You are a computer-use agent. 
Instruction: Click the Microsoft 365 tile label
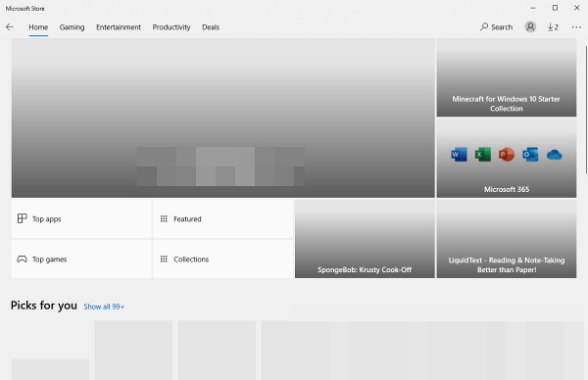pyautogui.click(x=507, y=189)
